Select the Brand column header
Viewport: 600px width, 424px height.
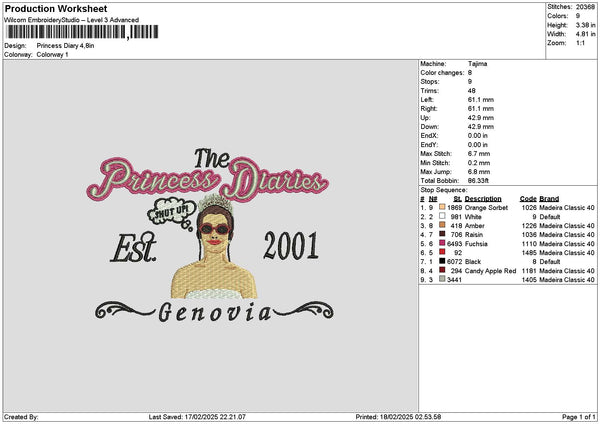click(x=549, y=198)
